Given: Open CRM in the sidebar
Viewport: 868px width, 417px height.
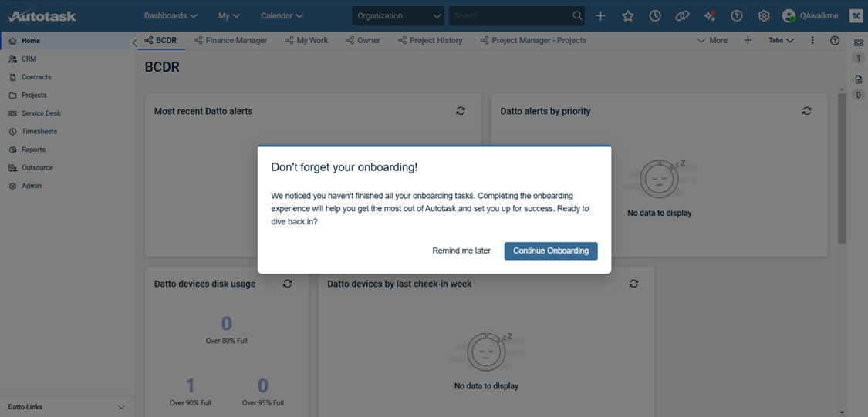Looking at the screenshot, I should [68, 59].
